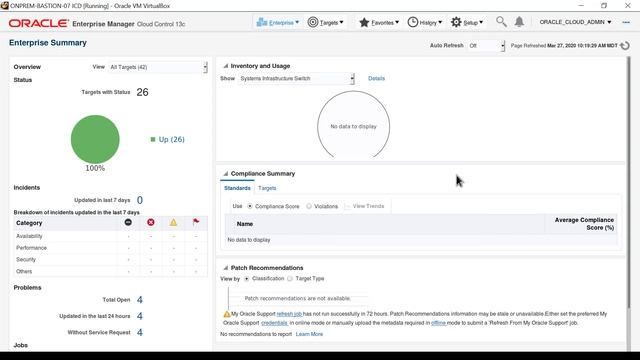Screen dimensions: 640x360
Task: Open the ORACLE_CLOUD_ADMIN user dropdown
Action: (575, 22)
